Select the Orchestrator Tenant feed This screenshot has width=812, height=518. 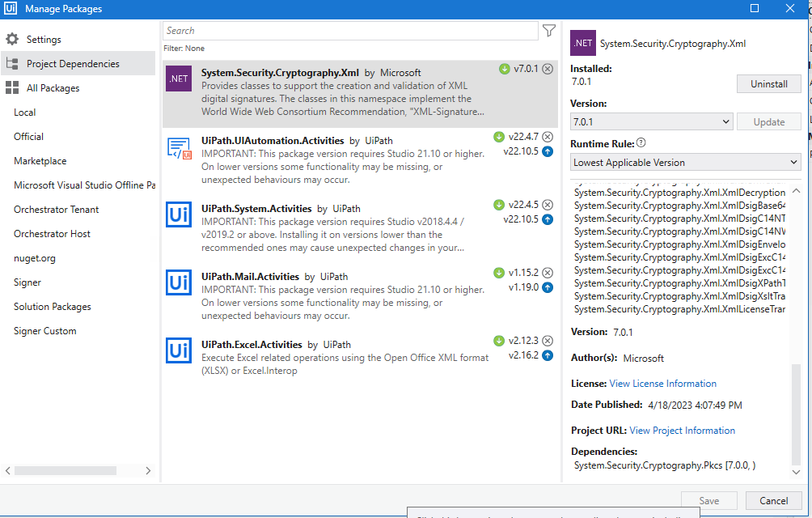[57, 210]
